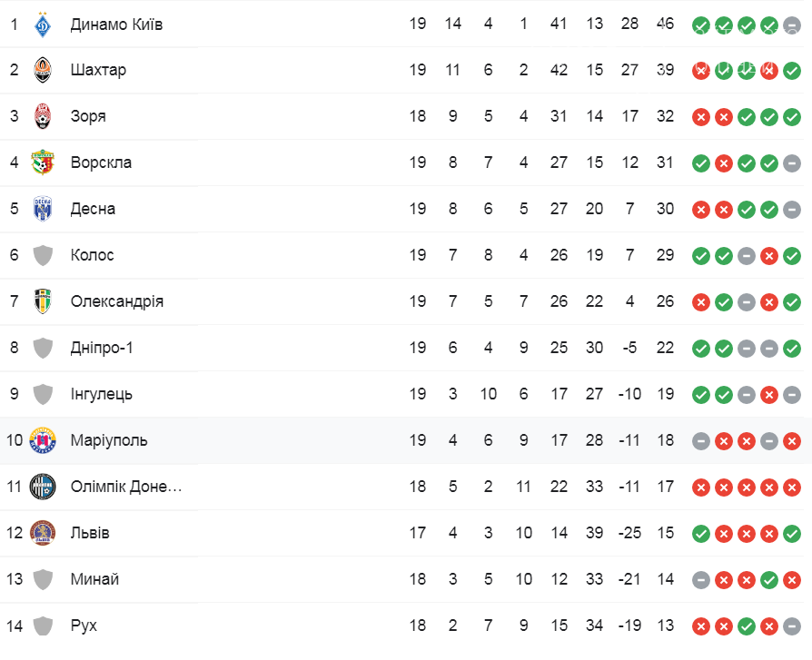The width and height of the screenshot is (812, 660).
Task: Click the Десна club emblem
Action: coord(43,209)
